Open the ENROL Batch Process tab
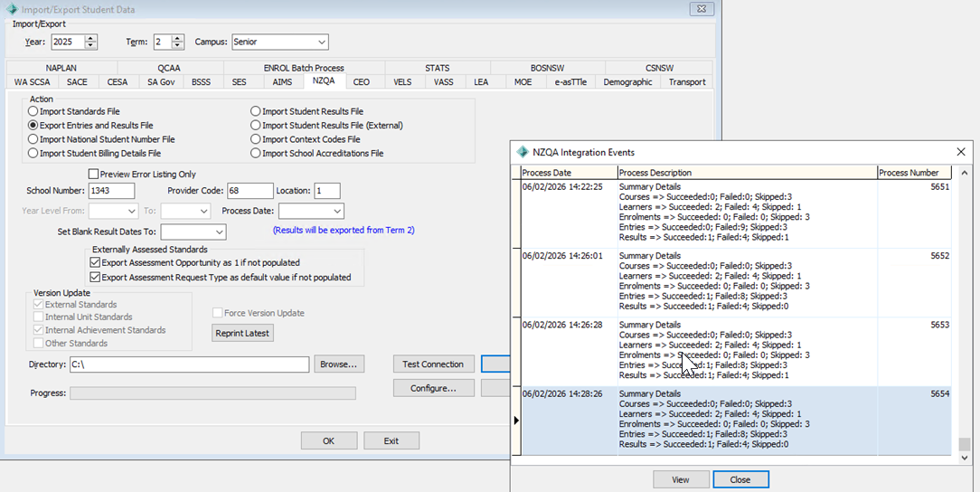Viewport: 980px width, 492px height. [304, 68]
